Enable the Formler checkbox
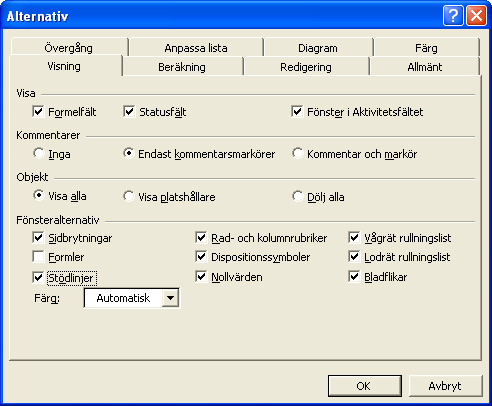492x406 pixels. pyautogui.click(x=38, y=257)
